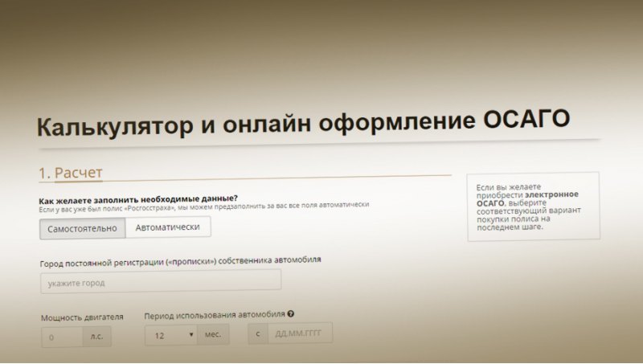The height and width of the screenshot is (364, 643).
Task: Click the л.с. unit label
Action: click(x=96, y=337)
